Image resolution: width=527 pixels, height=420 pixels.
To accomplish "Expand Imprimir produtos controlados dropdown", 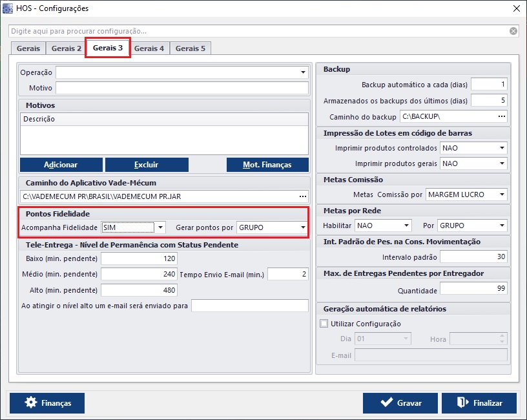I will click(502, 148).
